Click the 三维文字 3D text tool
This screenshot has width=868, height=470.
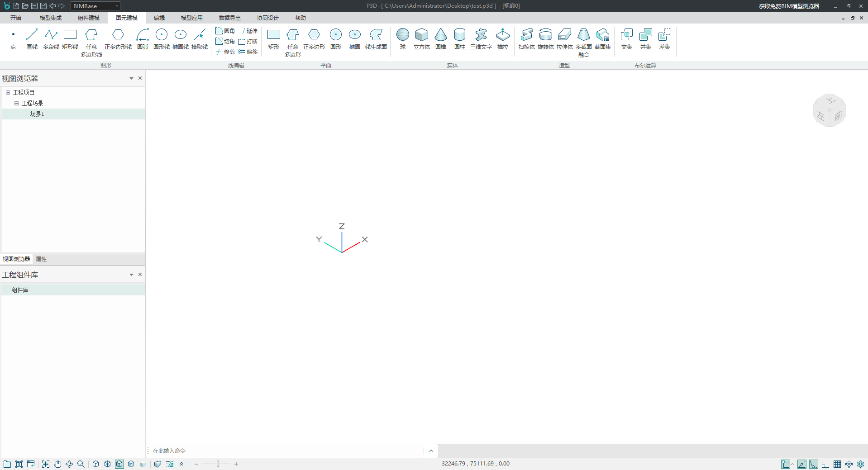pyautogui.click(x=481, y=38)
